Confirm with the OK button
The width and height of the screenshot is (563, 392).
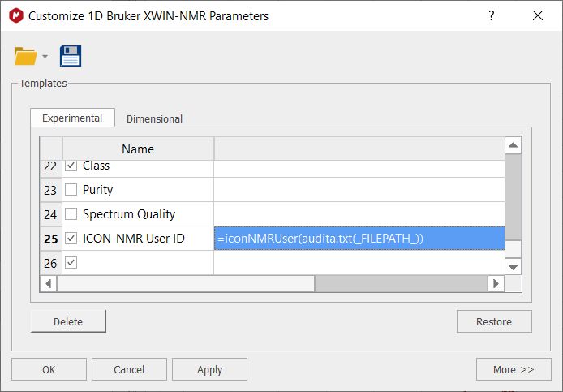49,369
